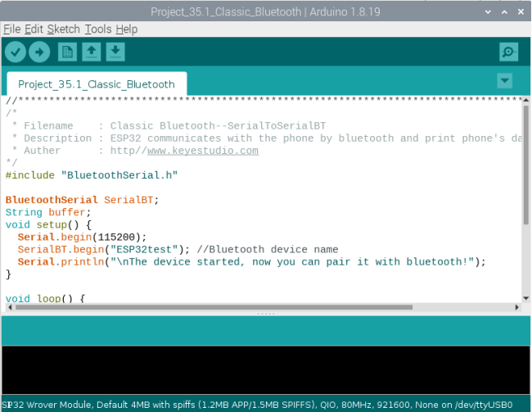
Task: Click the vertical scrollbar down arrow
Action: [526, 298]
